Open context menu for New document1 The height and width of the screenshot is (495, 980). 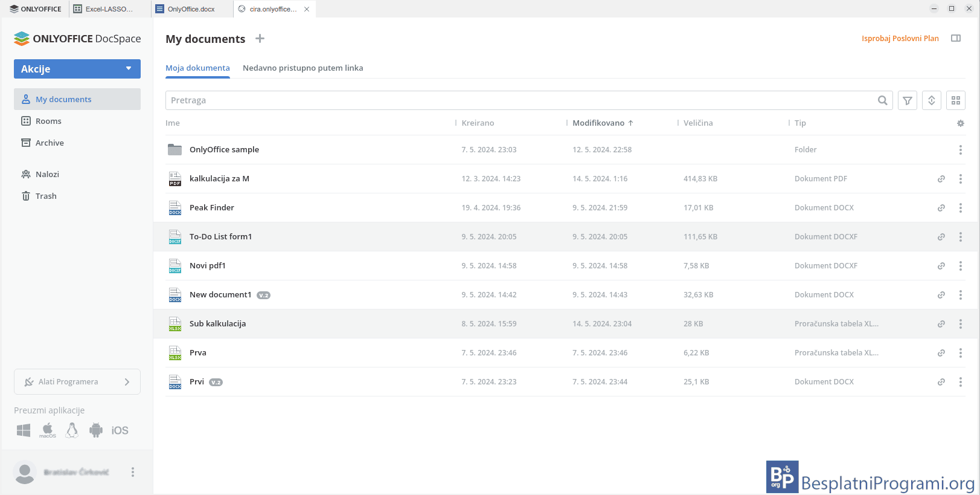click(x=960, y=295)
